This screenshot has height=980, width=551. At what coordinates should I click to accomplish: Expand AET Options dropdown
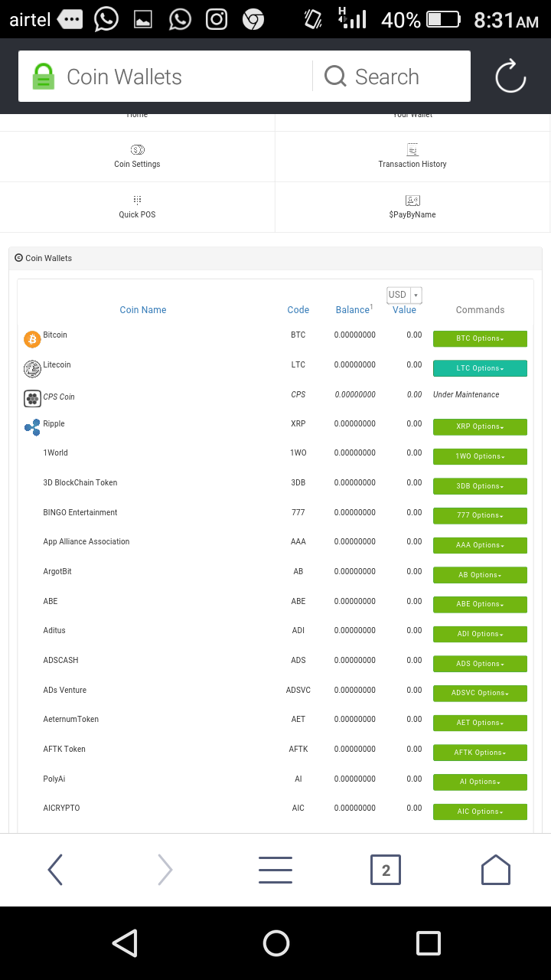(480, 723)
